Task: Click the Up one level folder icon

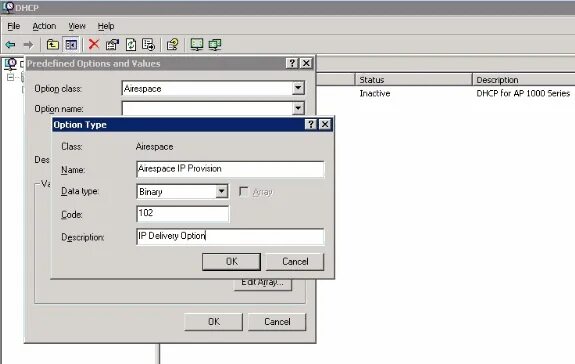Action: point(53,45)
